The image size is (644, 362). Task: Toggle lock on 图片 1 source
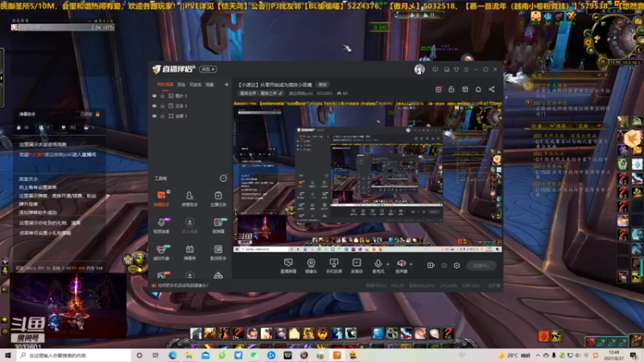point(163,96)
